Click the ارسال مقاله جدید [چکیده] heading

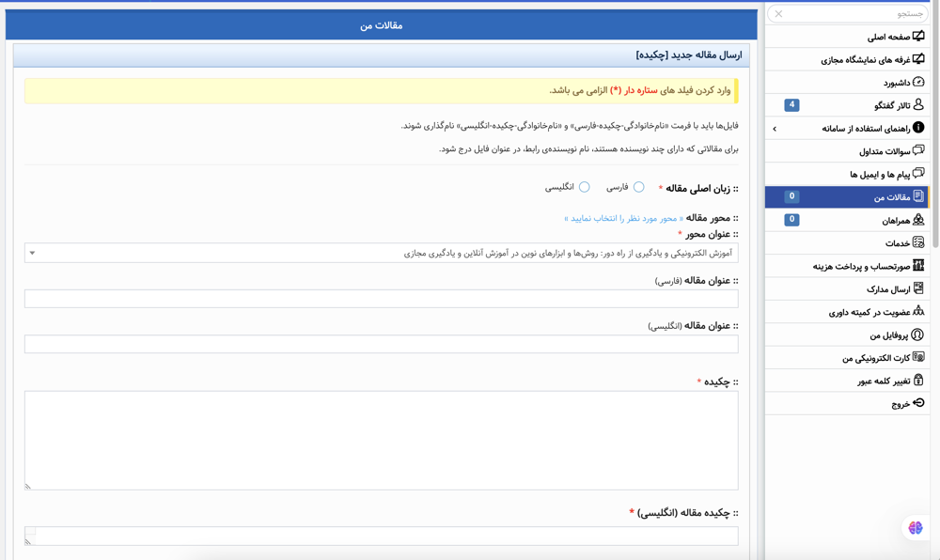click(689, 55)
